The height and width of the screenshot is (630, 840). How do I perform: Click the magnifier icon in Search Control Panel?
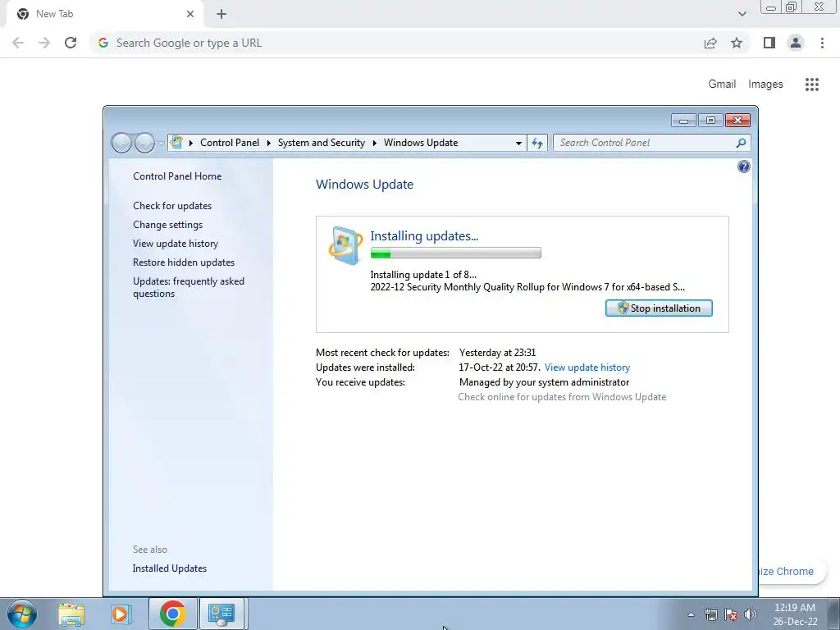(741, 143)
